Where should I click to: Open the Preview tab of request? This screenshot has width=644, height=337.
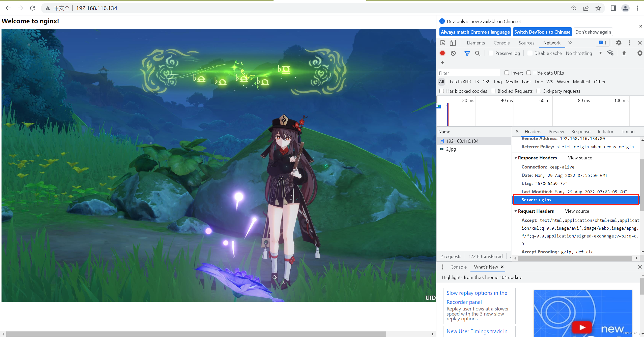tap(556, 131)
